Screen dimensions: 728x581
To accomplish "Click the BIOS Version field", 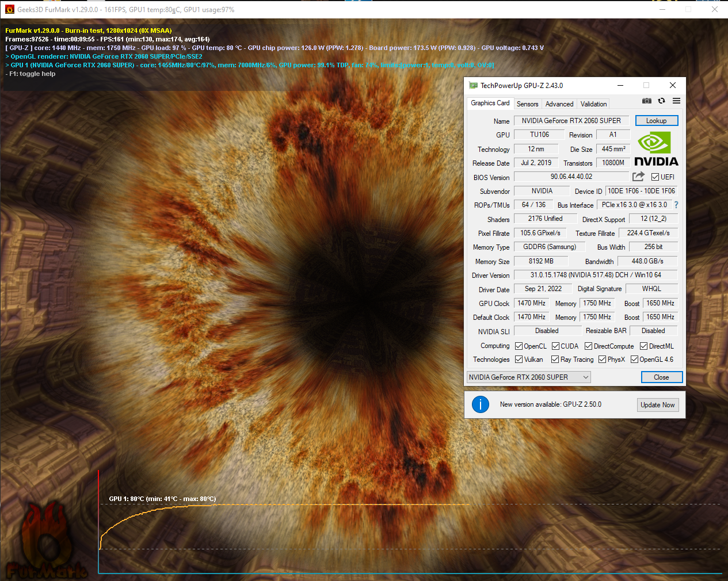I will [x=571, y=177].
